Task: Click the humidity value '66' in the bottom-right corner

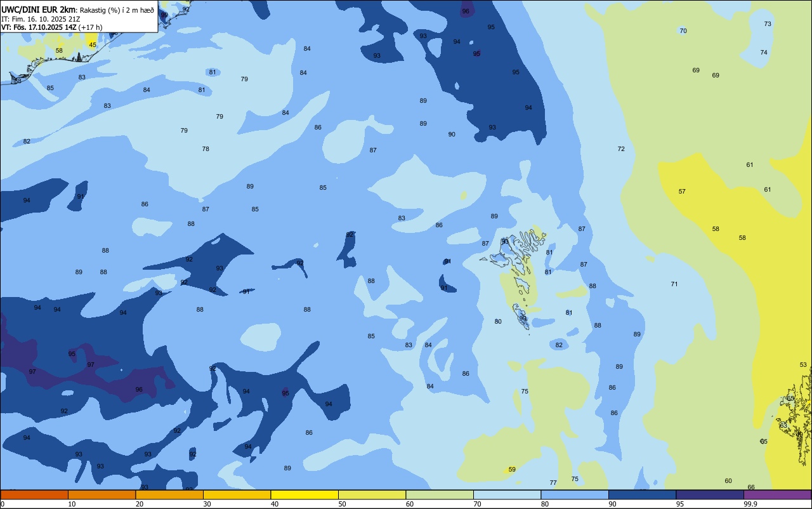Action: click(751, 487)
